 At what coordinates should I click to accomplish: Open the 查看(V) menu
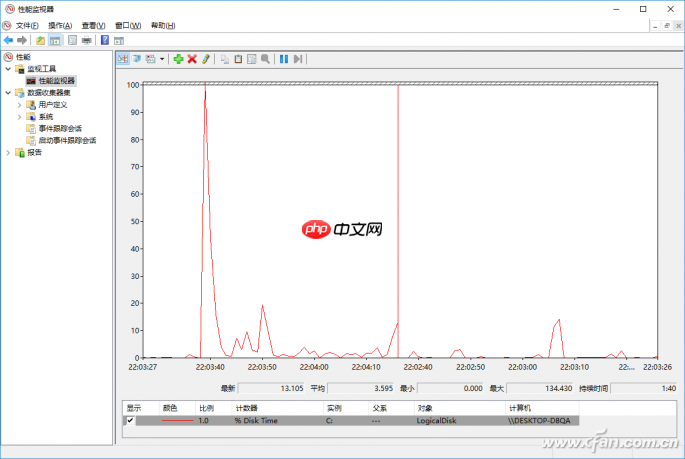(93, 26)
